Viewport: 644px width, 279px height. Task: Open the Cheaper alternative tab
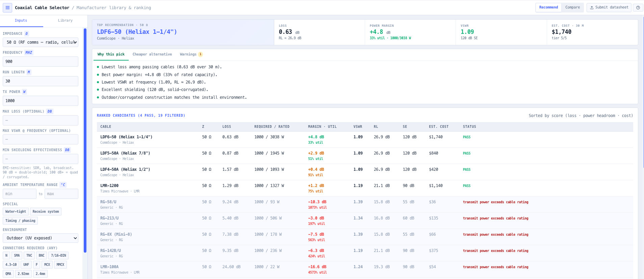click(x=152, y=54)
